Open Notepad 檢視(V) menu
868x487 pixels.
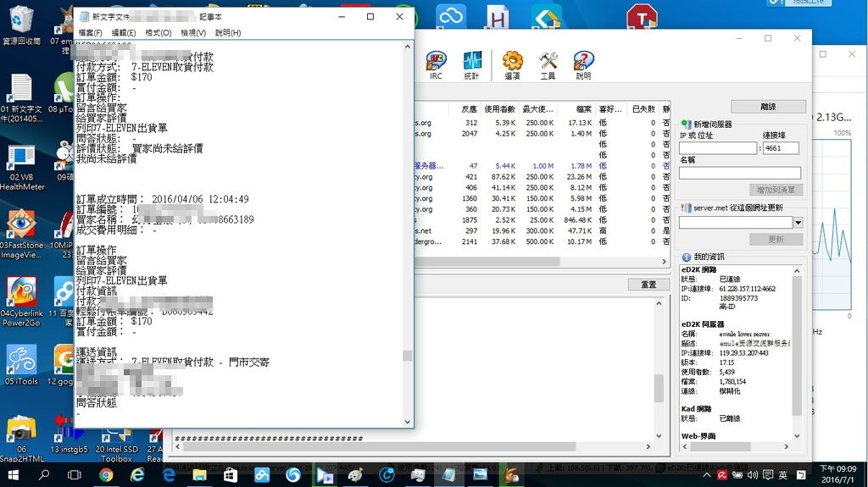(193, 33)
